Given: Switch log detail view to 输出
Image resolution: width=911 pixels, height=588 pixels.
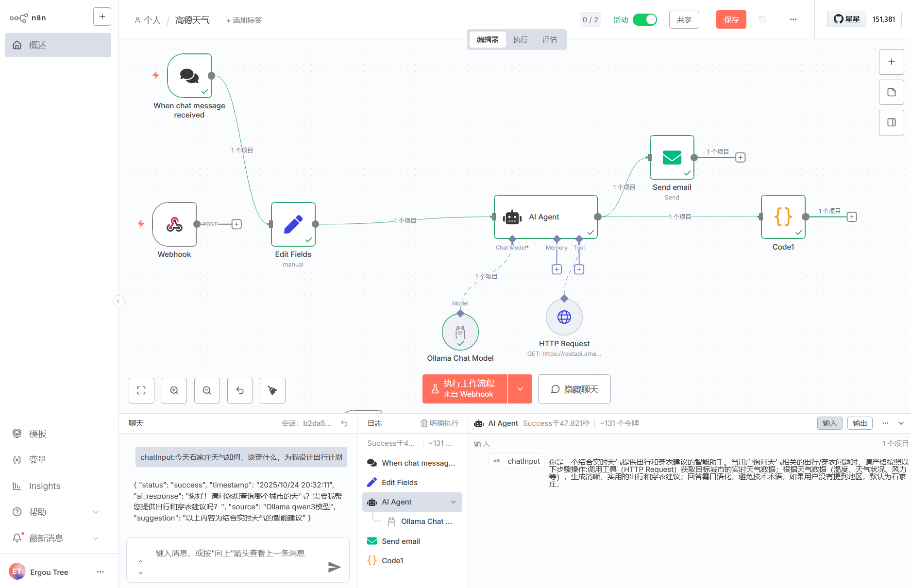Looking at the screenshot, I should point(860,423).
